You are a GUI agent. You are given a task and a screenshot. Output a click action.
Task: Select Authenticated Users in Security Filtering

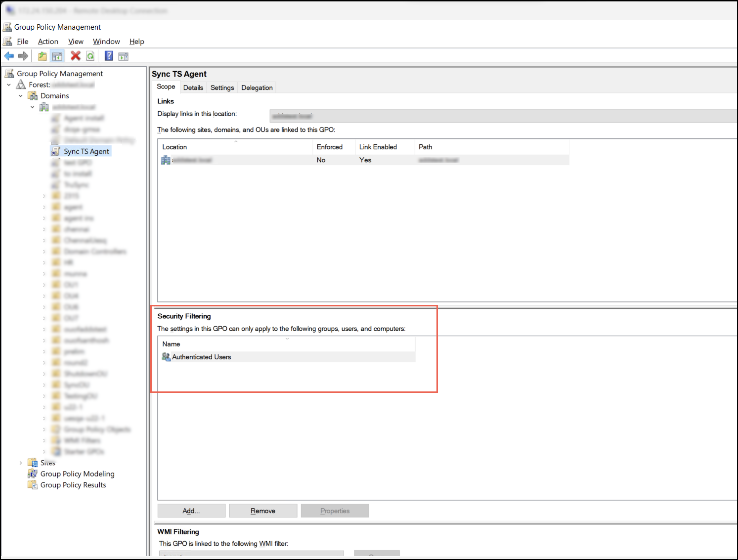(201, 357)
